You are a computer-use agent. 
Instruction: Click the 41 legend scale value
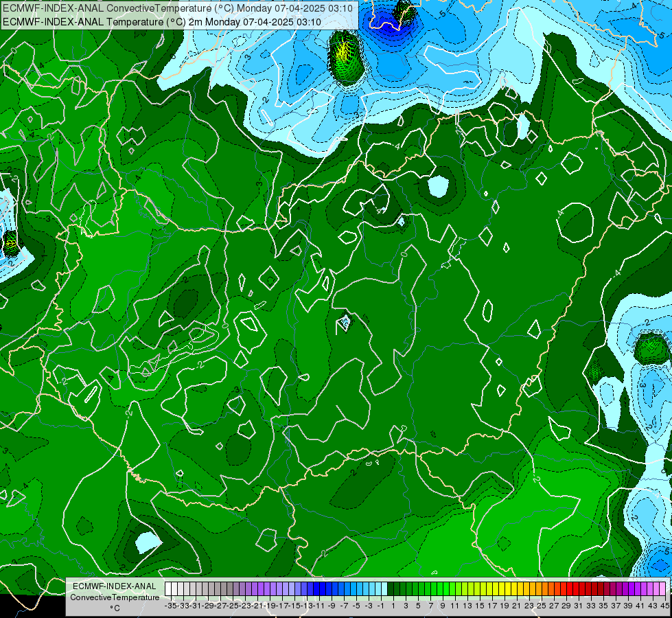click(640, 606)
